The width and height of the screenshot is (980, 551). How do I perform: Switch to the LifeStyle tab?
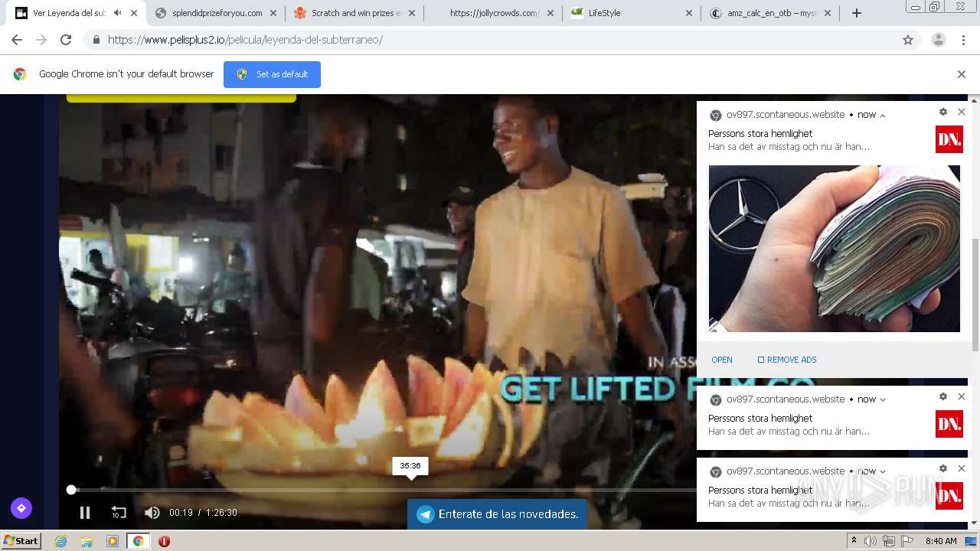click(632, 13)
